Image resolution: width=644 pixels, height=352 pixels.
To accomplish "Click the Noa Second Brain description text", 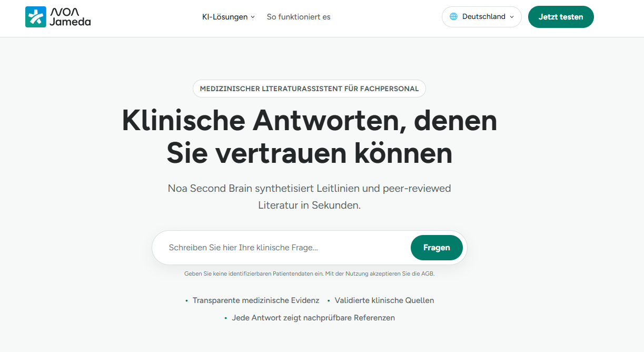I will (x=310, y=197).
